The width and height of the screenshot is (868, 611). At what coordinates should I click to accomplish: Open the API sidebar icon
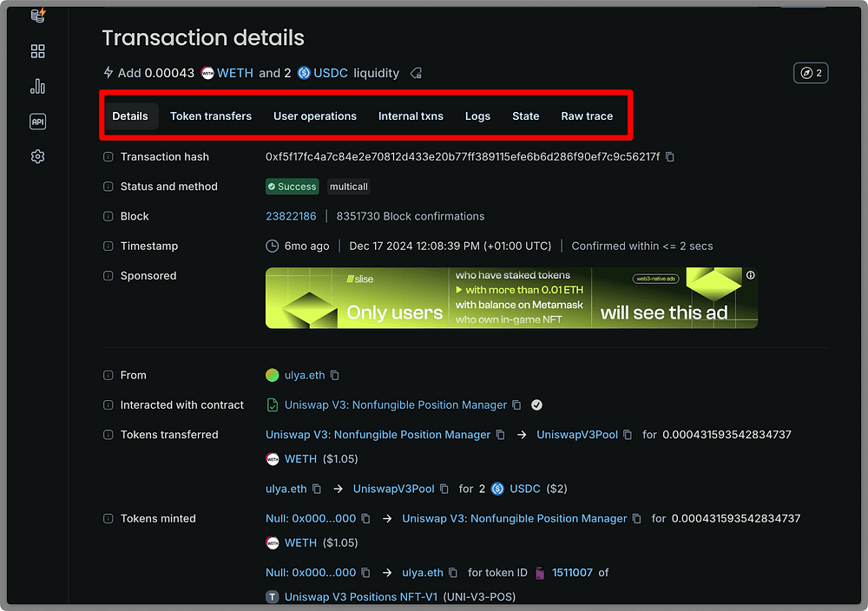pyautogui.click(x=37, y=122)
